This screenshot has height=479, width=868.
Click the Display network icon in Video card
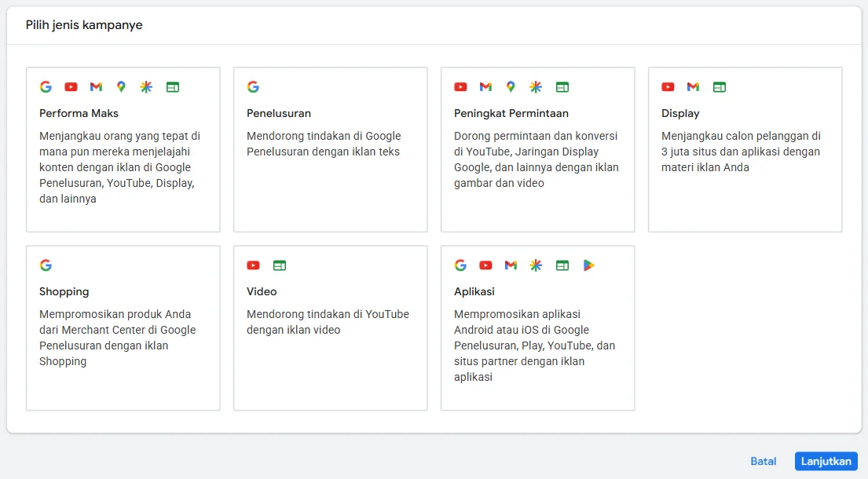(x=280, y=265)
